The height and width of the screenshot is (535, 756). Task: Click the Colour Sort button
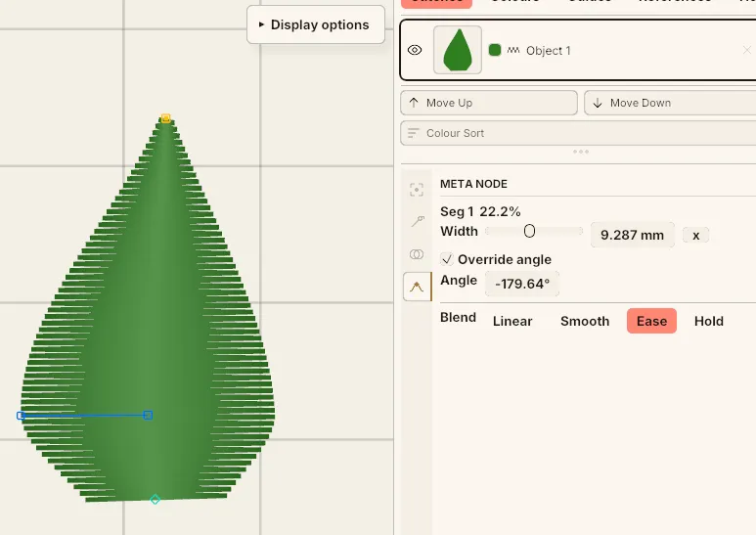(x=578, y=133)
